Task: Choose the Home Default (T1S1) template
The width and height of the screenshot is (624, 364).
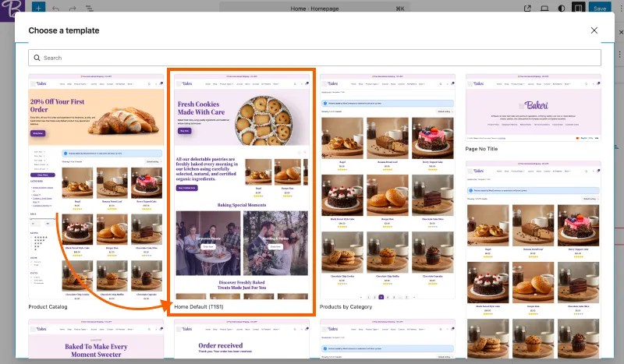Action: [242, 191]
